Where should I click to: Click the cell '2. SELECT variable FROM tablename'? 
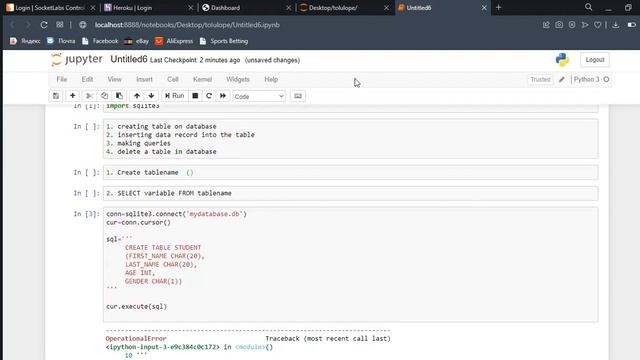(x=351, y=193)
